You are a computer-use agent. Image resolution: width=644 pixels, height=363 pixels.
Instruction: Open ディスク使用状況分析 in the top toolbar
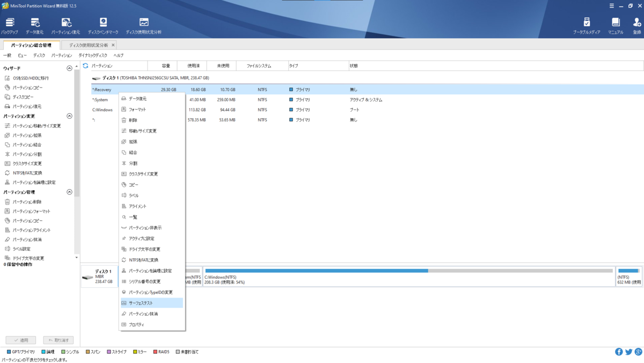144,26
